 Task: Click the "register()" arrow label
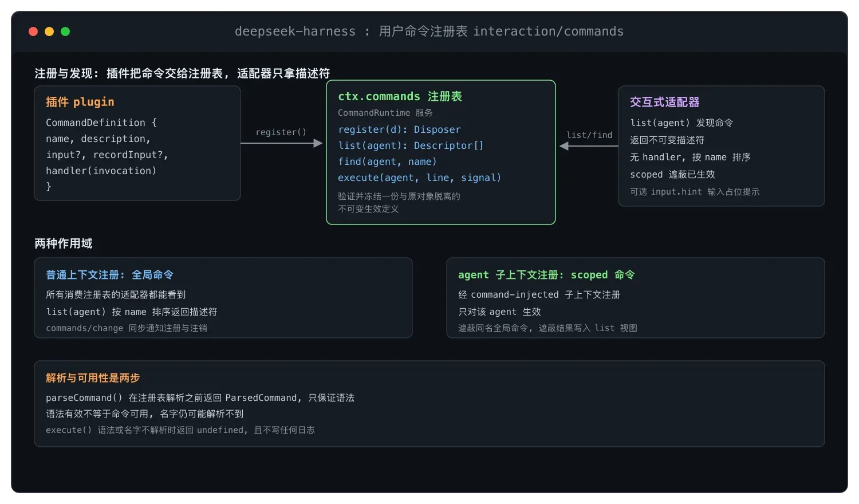(x=281, y=132)
